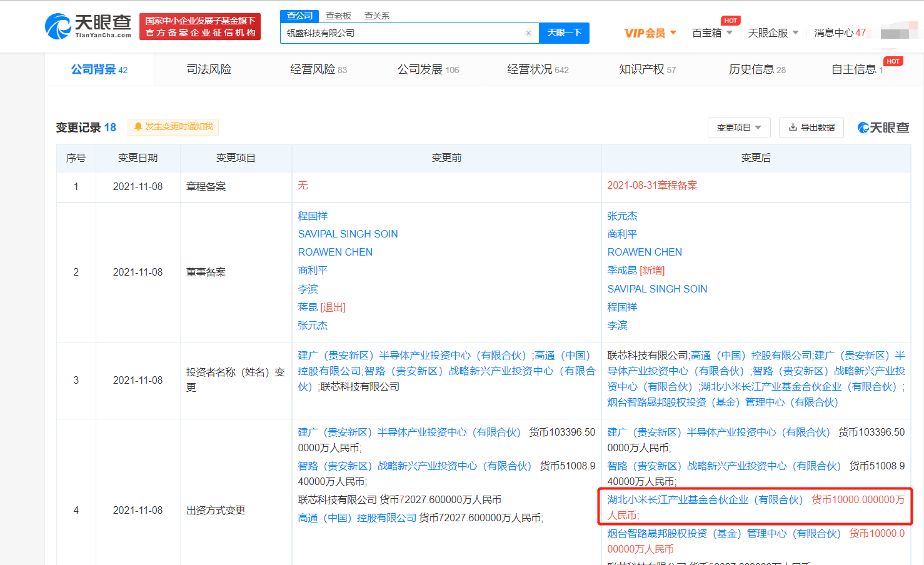
Task: Click the 无 value in row 1
Action: point(303,186)
